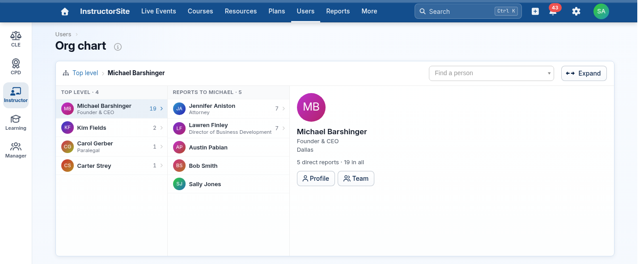Open the Live Events menu
The image size is (644, 264).
159,11
